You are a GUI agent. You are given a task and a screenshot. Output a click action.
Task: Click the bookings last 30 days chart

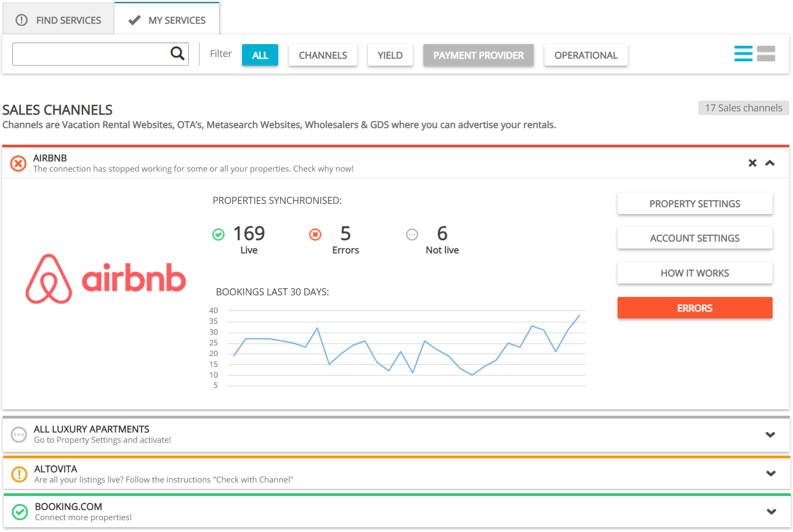point(398,347)
